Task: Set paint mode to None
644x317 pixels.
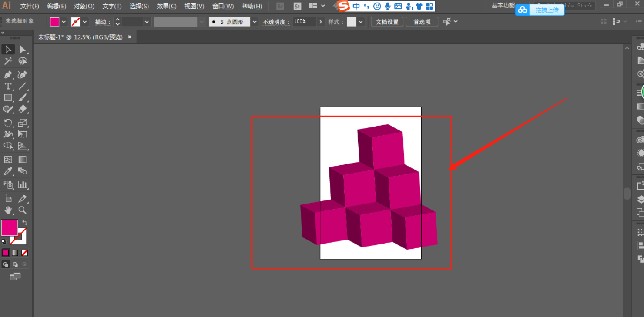Action: coord(25,253)
